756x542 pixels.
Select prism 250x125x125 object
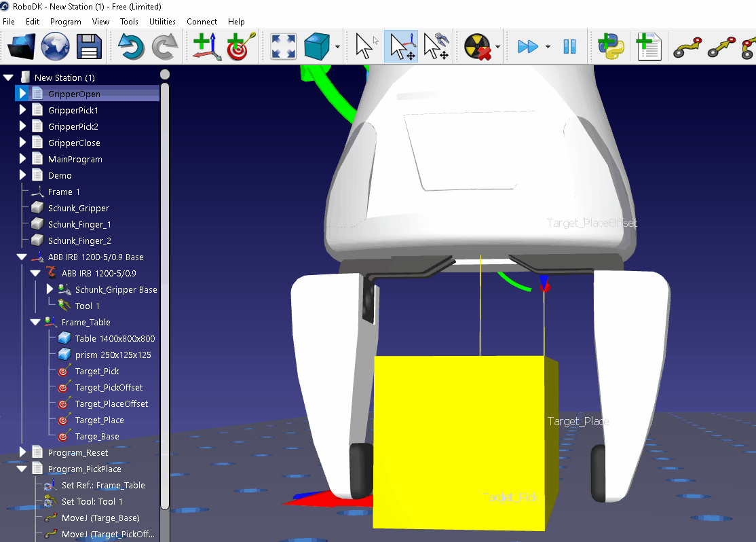113,355
